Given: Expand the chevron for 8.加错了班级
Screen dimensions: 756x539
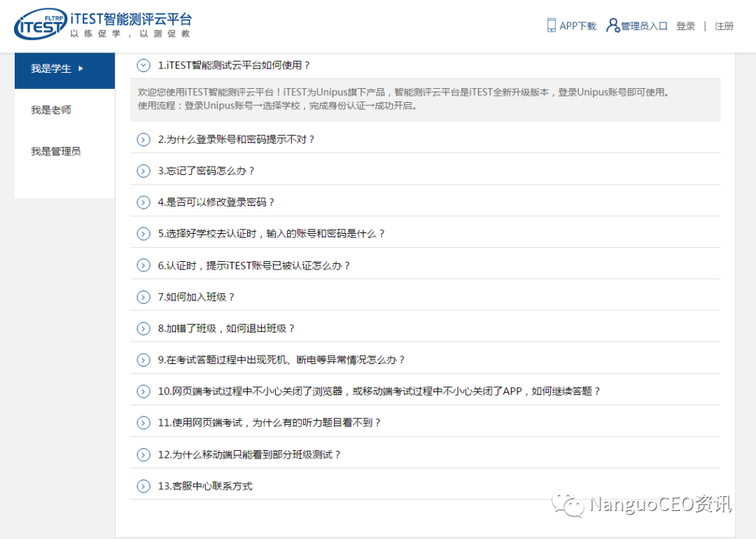Looking at the screenshot, I should (143, 328).
